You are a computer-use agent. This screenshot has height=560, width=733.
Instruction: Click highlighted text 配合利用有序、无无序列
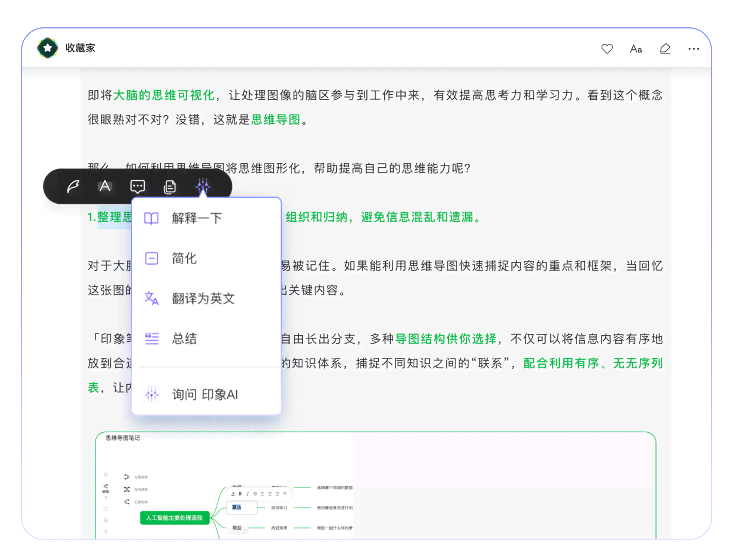(593, 363)
